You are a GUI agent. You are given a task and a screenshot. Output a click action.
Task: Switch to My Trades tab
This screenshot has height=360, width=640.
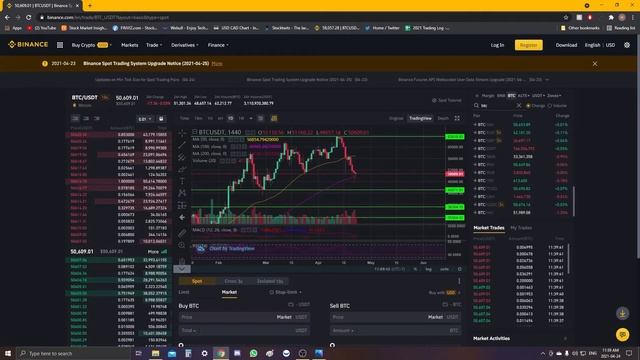(x=521, y=228)
